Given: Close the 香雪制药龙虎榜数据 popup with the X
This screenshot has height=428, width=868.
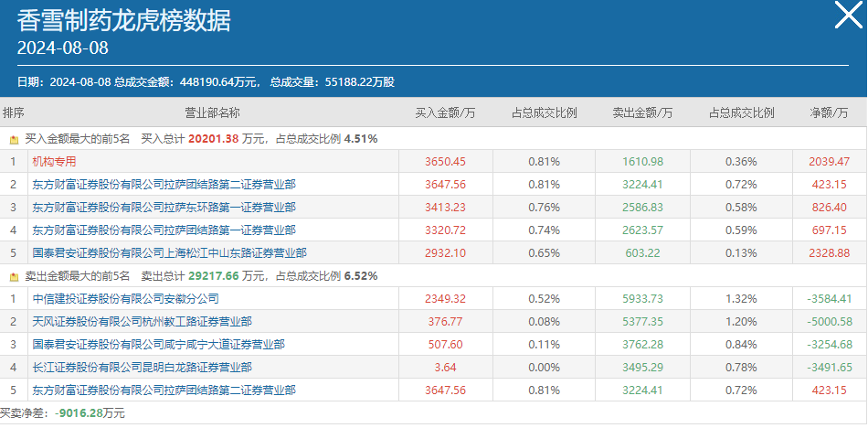Looking at the screenshot, I should 849,15.
